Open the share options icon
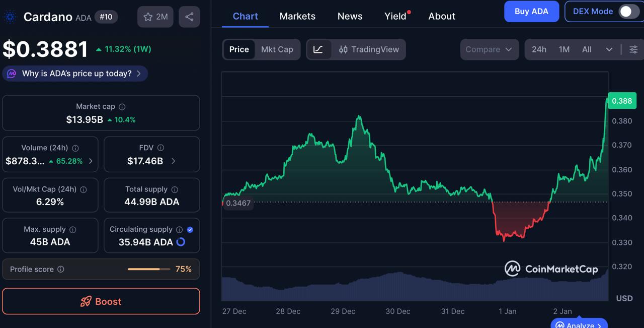 coord(189,17)
